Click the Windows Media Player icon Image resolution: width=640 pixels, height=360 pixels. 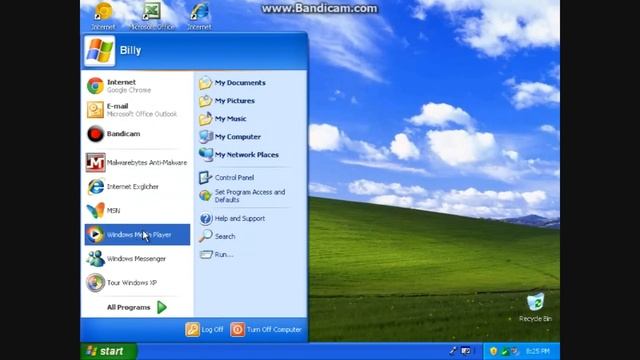(95, 235)
